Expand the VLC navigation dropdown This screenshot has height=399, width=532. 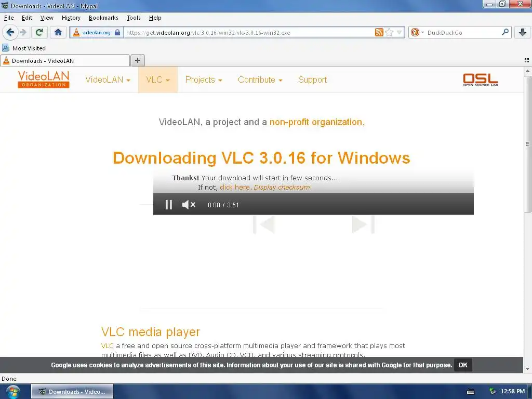click(x=158, y=79)
